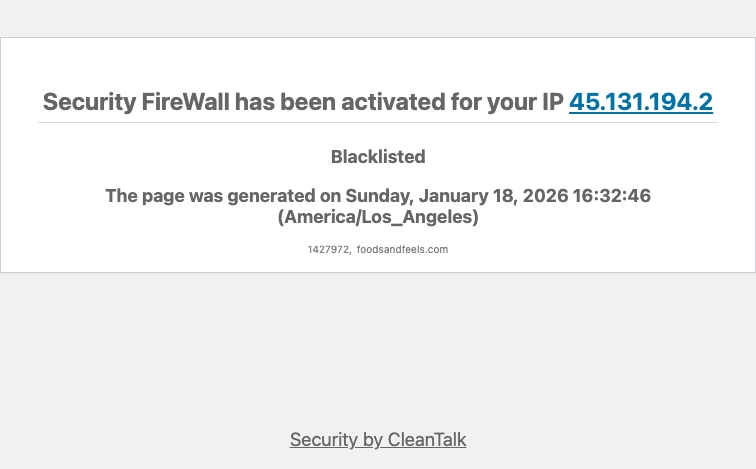
Task: Click 'The page was generated on' text
Action: [223, 196]
